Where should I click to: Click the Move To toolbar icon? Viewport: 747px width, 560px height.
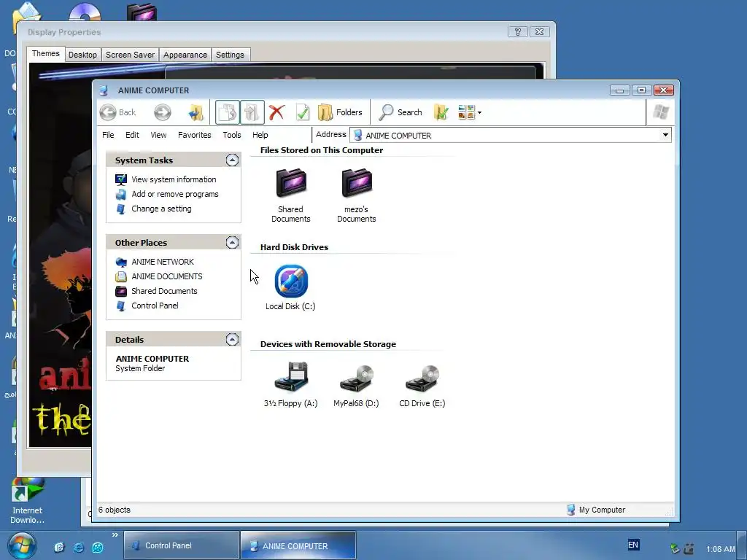pos(252,112)
